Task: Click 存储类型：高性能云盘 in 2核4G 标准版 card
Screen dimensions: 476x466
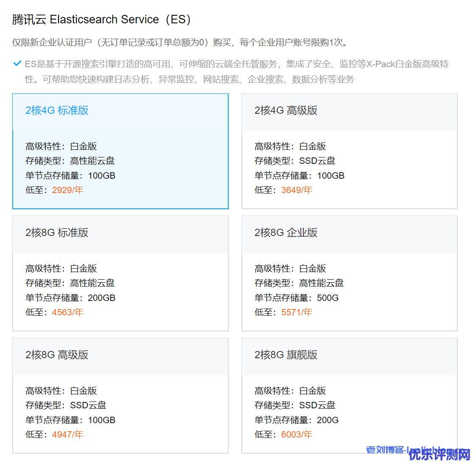Action: tap(70, 161)
